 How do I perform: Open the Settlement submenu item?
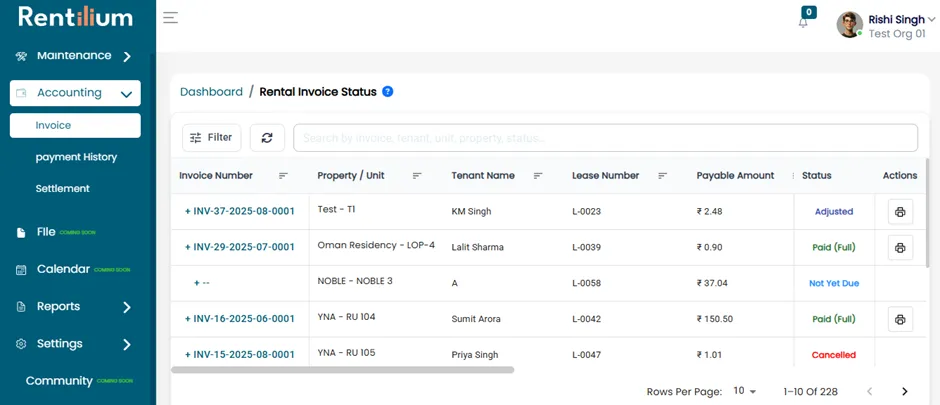click(x=62, y=188)
